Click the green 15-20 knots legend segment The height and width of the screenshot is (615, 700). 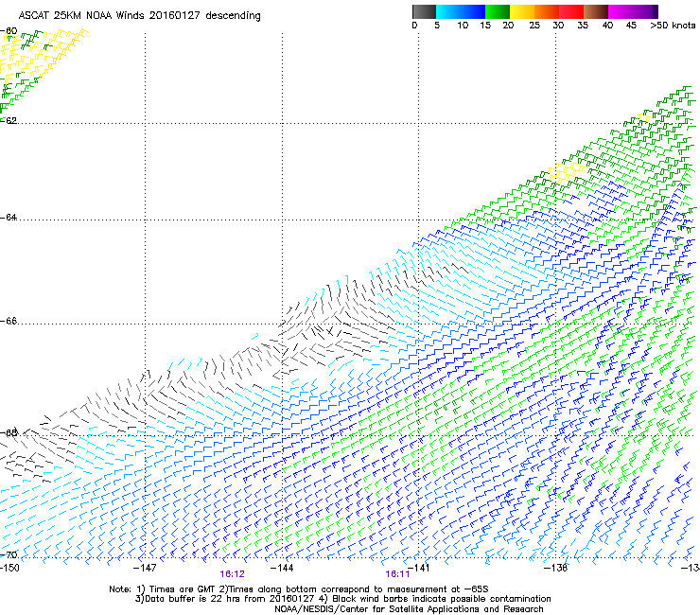click(x=498, y=11)
